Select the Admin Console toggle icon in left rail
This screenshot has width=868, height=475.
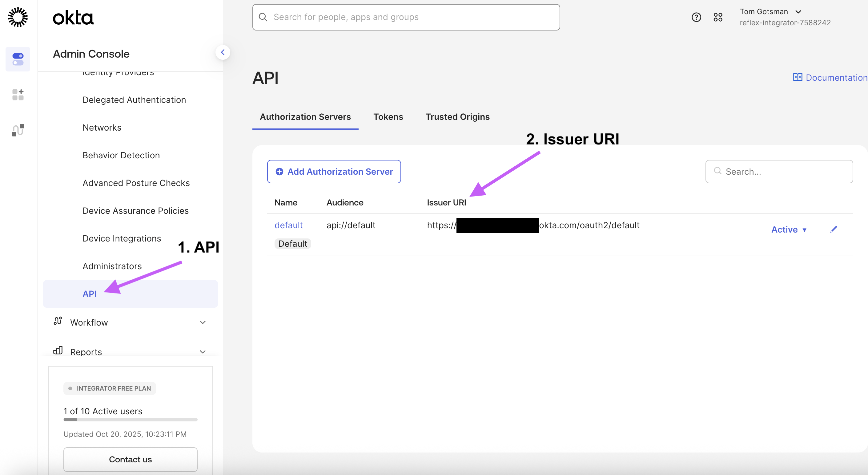click(x=18, y=59)
